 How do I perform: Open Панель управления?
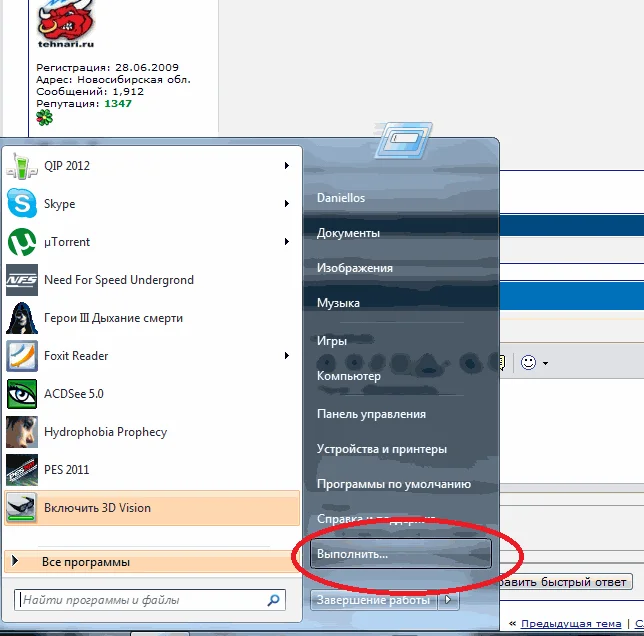[x=371, y=414]
